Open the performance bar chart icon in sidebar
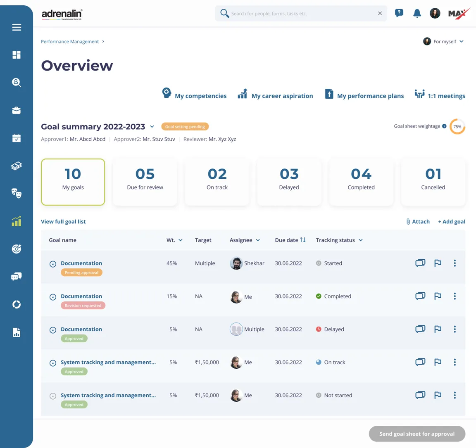This screenshot has width=476, height=448. coord(17,221)
